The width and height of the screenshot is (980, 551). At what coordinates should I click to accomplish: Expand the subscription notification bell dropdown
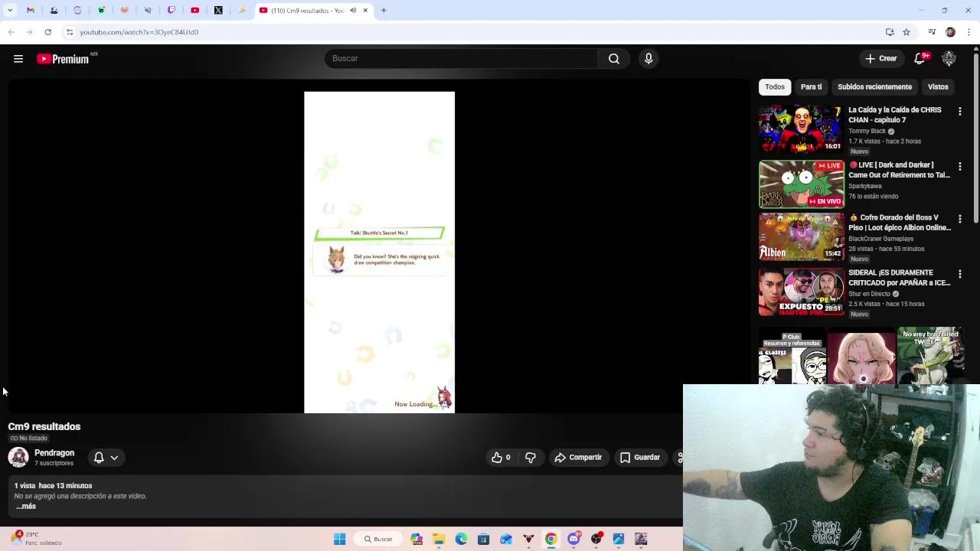pos(106,458)
